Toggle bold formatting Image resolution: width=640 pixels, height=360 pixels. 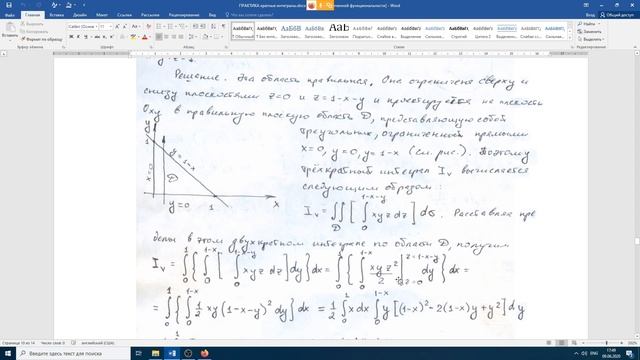[x=71, y=37]
